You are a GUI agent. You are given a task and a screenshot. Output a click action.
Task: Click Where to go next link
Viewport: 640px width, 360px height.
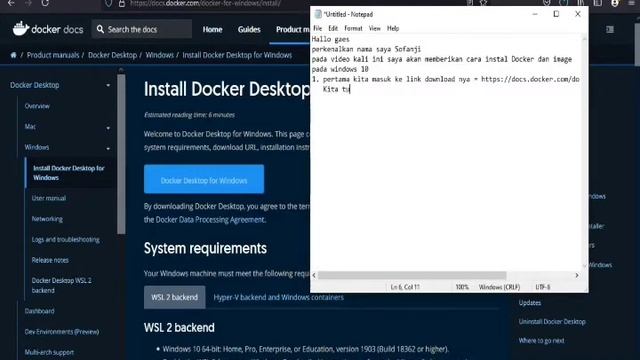point(542,340)
